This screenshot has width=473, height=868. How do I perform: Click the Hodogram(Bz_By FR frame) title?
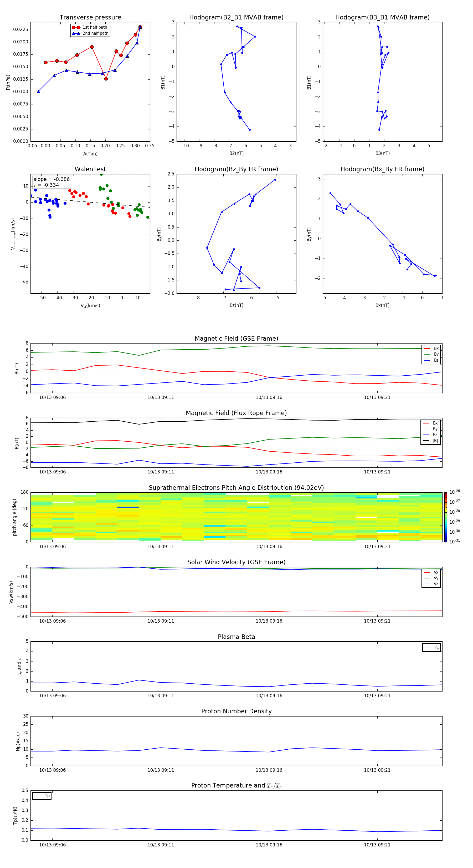(x=236, y=169)
